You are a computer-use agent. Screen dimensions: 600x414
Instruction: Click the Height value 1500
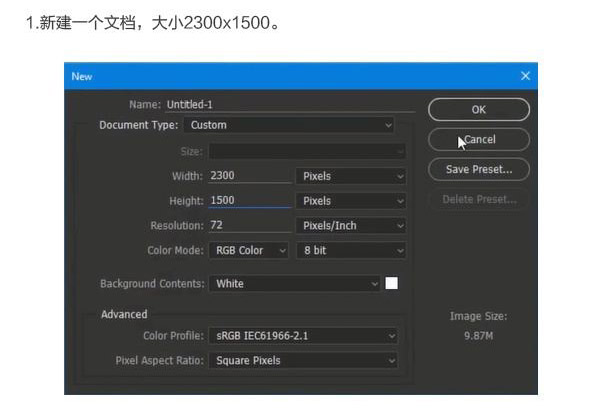point(250,200)
